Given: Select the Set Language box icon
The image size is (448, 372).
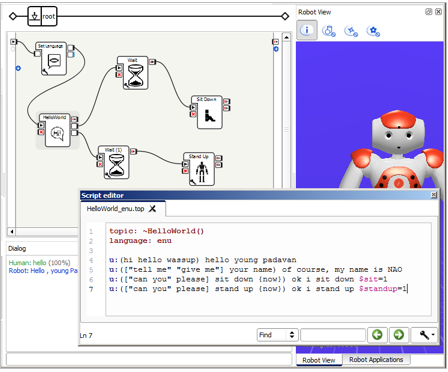Looking at the screenshot, I should 54,61.
